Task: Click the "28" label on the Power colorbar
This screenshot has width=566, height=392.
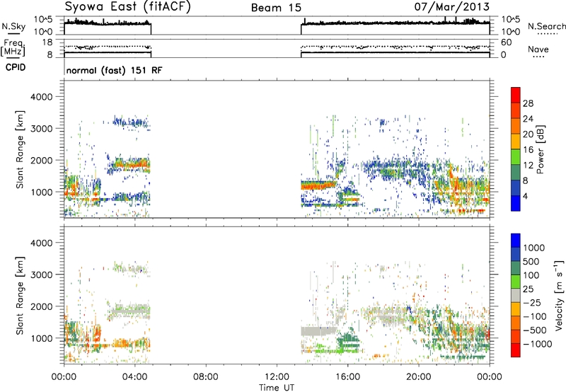Action: click(528, 103)
